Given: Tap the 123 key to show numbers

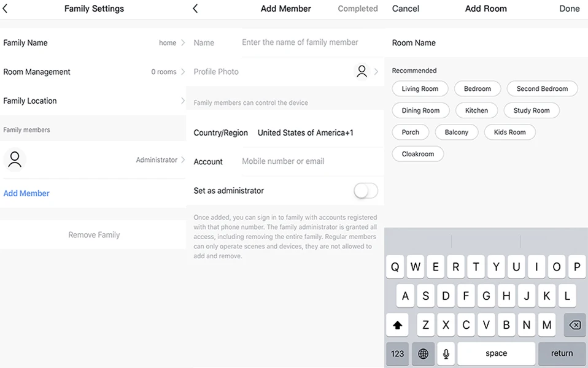Looking at the screenshot, I should coord(397,353).
